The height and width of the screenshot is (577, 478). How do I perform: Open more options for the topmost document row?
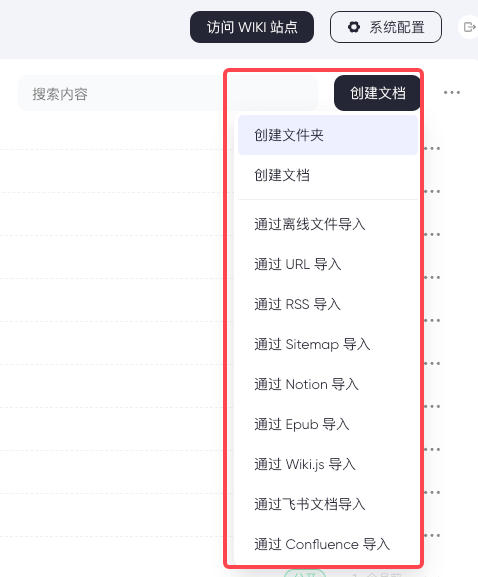pyautogui.click(x=432, y=149)
